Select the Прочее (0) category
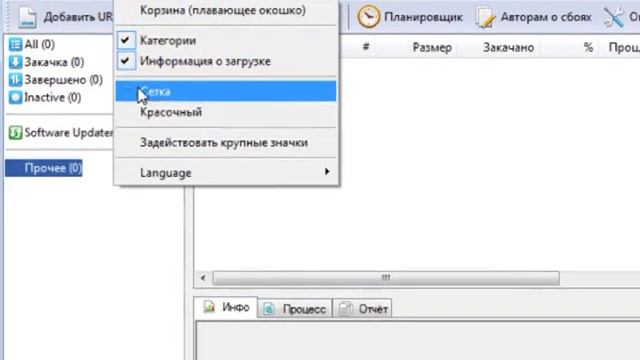The width and height of the screenshot is (640, 360). pos(44,168)
